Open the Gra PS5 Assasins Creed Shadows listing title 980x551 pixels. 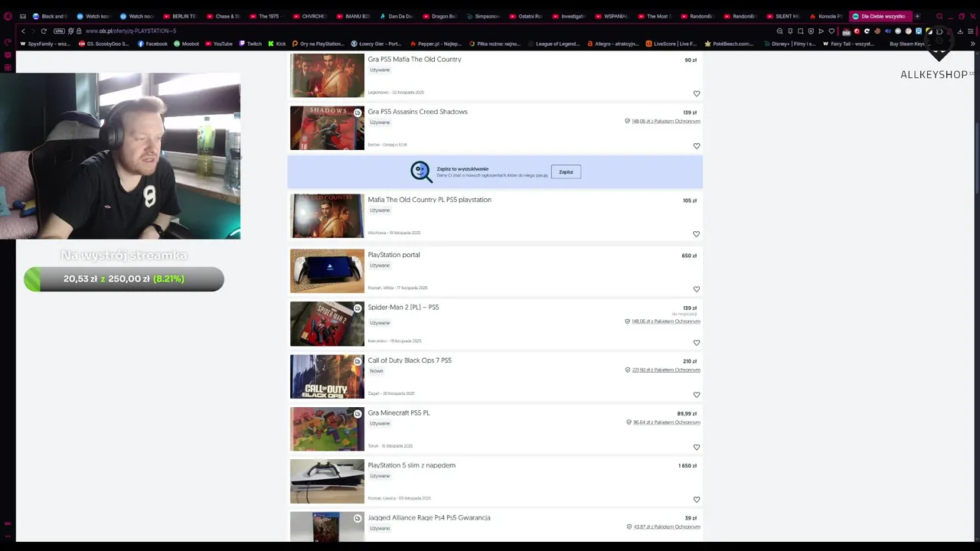[417, 112]
